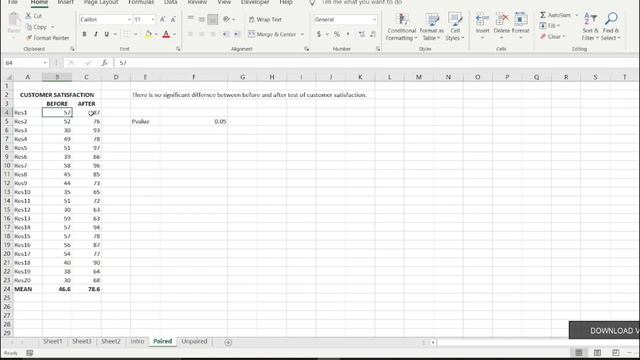The image size is (640, 360).
Task: Switch to the Sheet1 tab
Action: (53, 342)
